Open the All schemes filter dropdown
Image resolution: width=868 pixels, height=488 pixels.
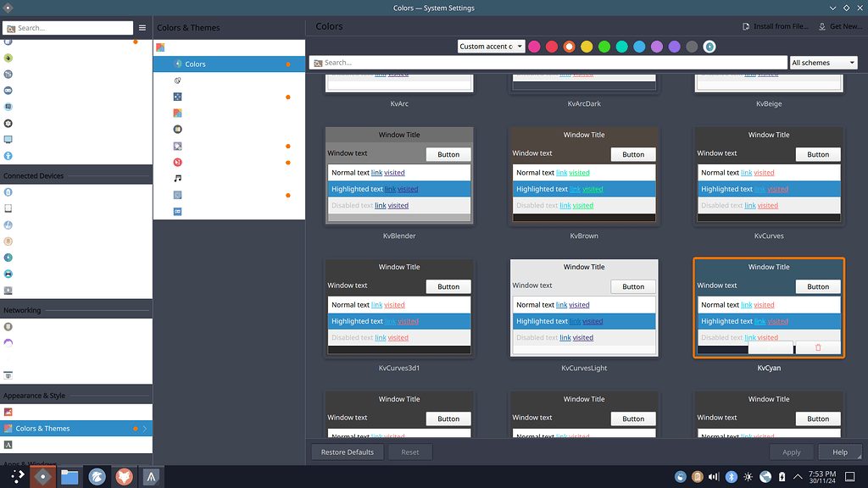point(823,62)
